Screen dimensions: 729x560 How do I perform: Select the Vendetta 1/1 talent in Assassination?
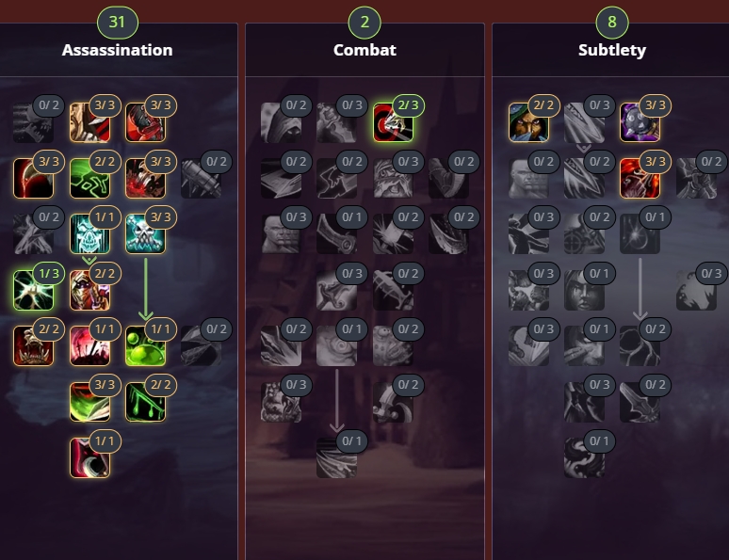pos(89,457)
